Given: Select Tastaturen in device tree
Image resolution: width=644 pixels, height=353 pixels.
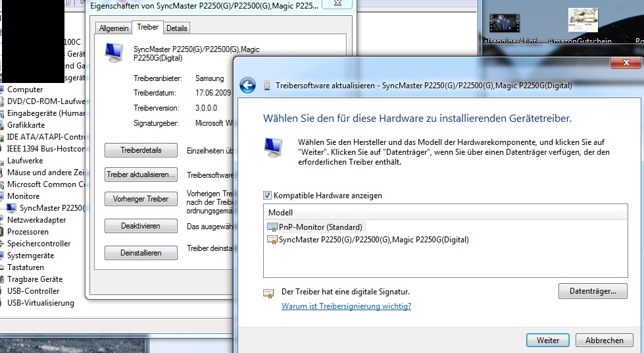Looking at the screenshot, I should [x=25, y=267].
